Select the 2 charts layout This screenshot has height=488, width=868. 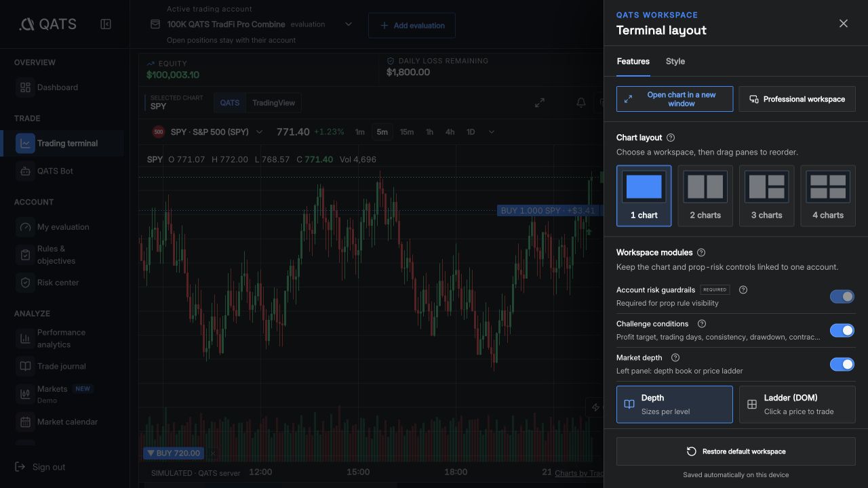(x=705, y=196)
